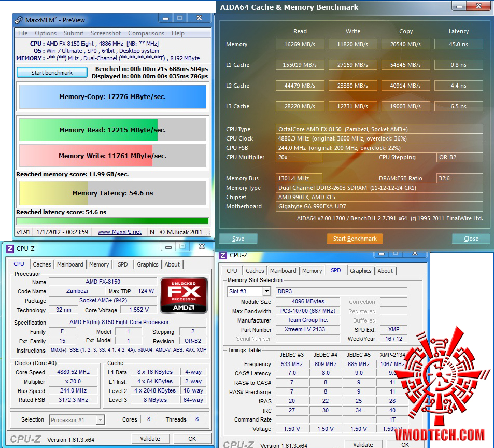Click the AMD FX Unlocked processor logo
Screen dimensions: 494x448
tap(184, 295)
